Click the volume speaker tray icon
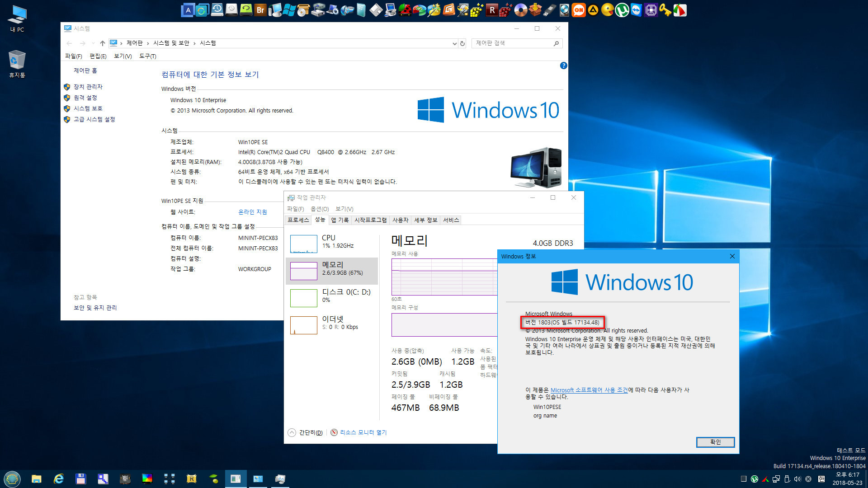The image size is (868, 488). (797, 479)
